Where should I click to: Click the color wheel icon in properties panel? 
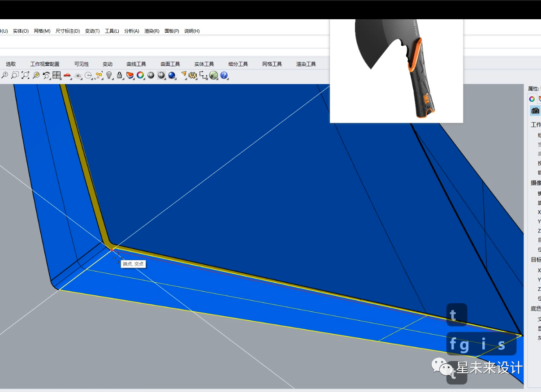[532, 99]
